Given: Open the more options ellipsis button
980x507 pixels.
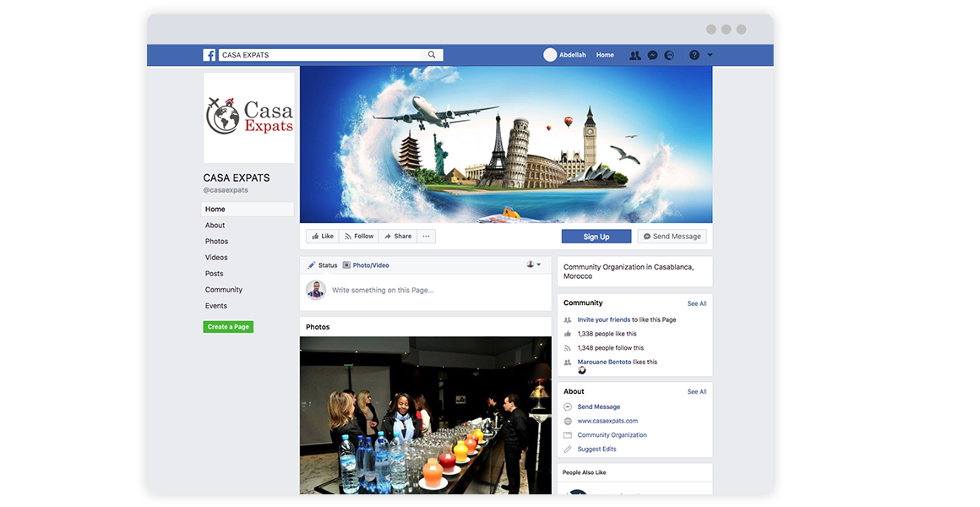Looking at the screenshot, I should (426, 237).
